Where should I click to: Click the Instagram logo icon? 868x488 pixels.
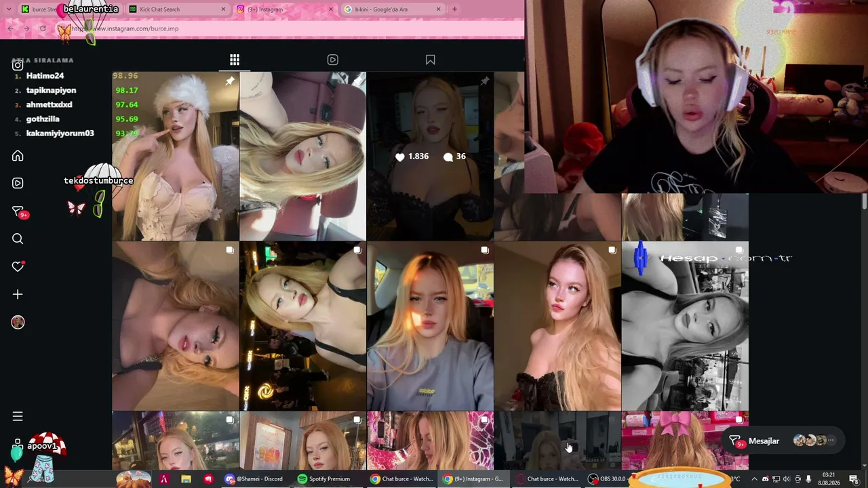pos(18,65)
